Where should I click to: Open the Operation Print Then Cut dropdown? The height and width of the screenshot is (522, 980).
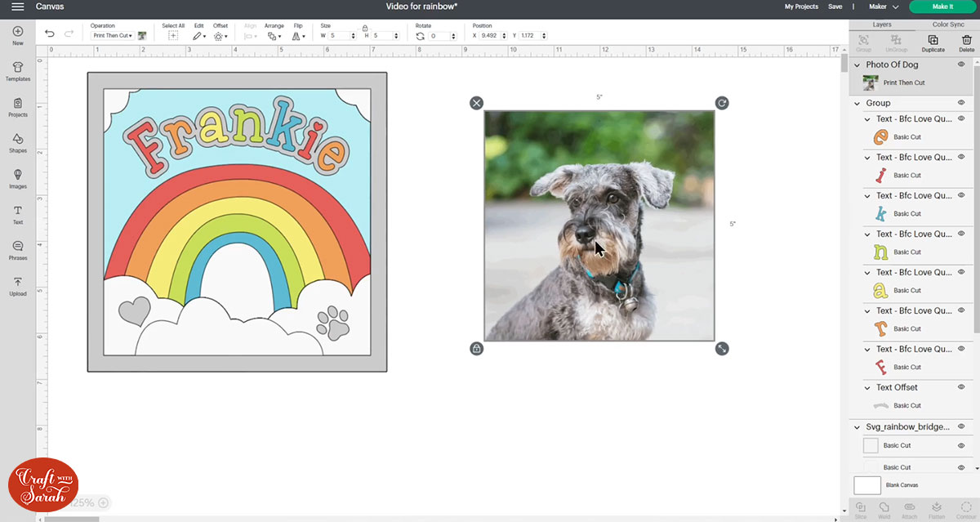113,36
